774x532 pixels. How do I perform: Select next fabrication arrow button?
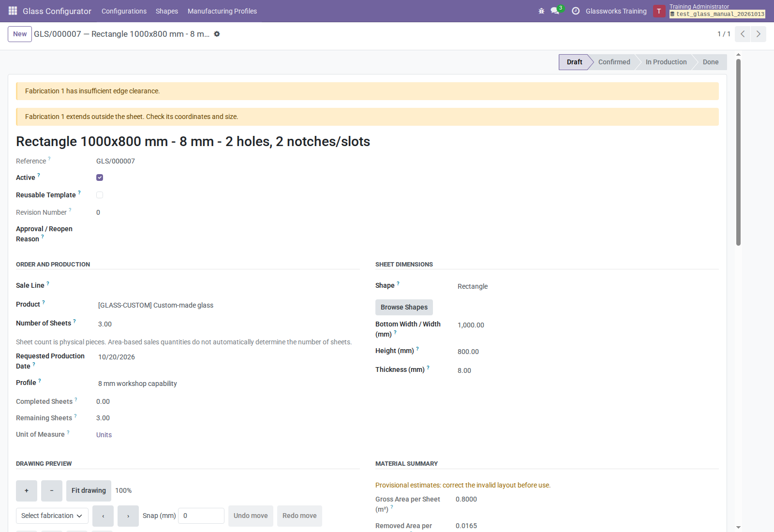pos(128,516)
